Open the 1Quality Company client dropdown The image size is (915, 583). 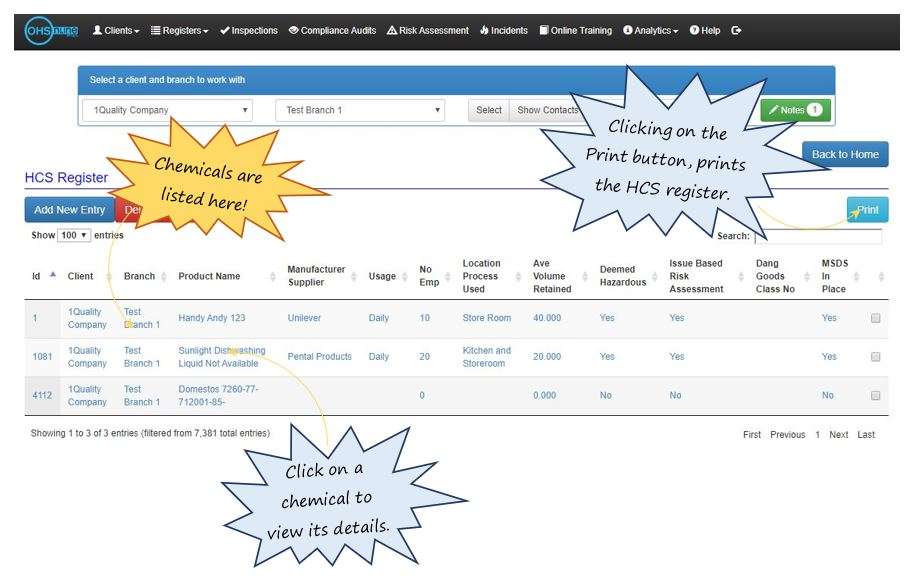(x=165, y=110)
